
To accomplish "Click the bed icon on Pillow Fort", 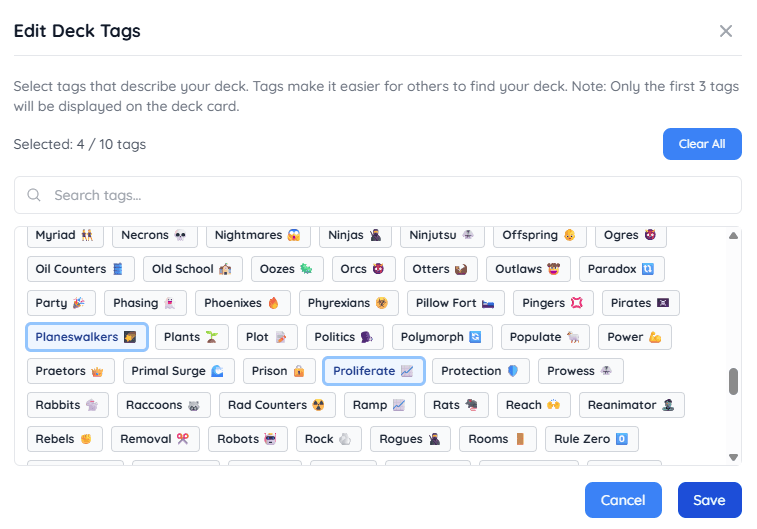I will coord(488,304).
